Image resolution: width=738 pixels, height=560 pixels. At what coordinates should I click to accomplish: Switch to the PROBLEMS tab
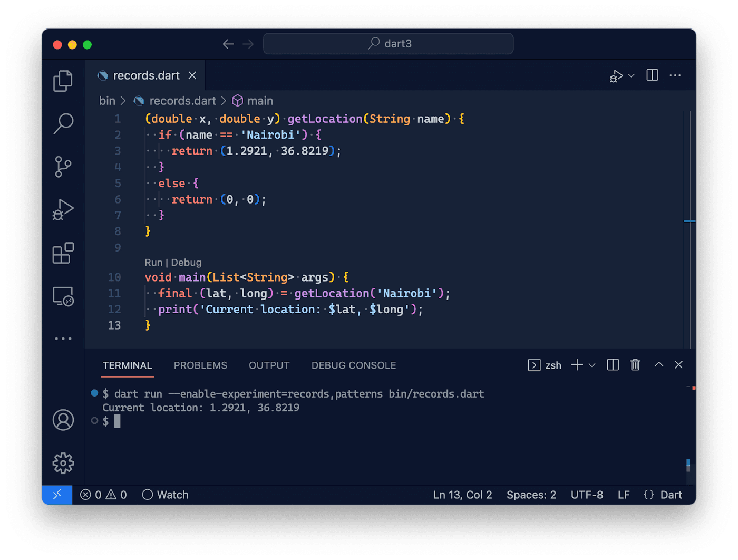coord(200,365)
